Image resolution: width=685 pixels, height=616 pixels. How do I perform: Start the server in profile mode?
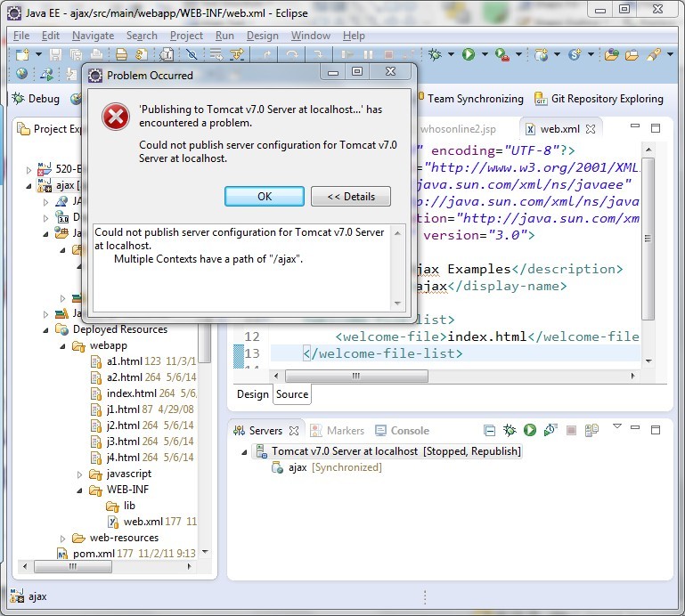(550, 431)
